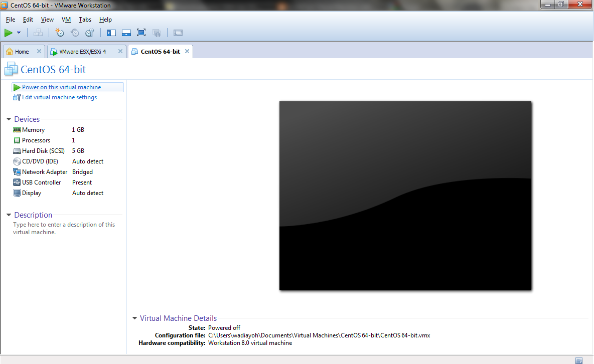
Task: Open the Edit menu
Action: coord(28,20)
